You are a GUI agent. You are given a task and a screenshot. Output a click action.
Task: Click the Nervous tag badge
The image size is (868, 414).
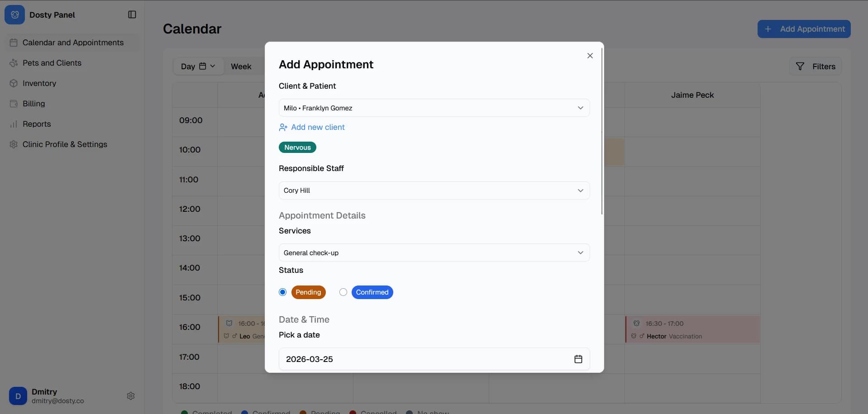pyautogui.click(x=297, y=148)
